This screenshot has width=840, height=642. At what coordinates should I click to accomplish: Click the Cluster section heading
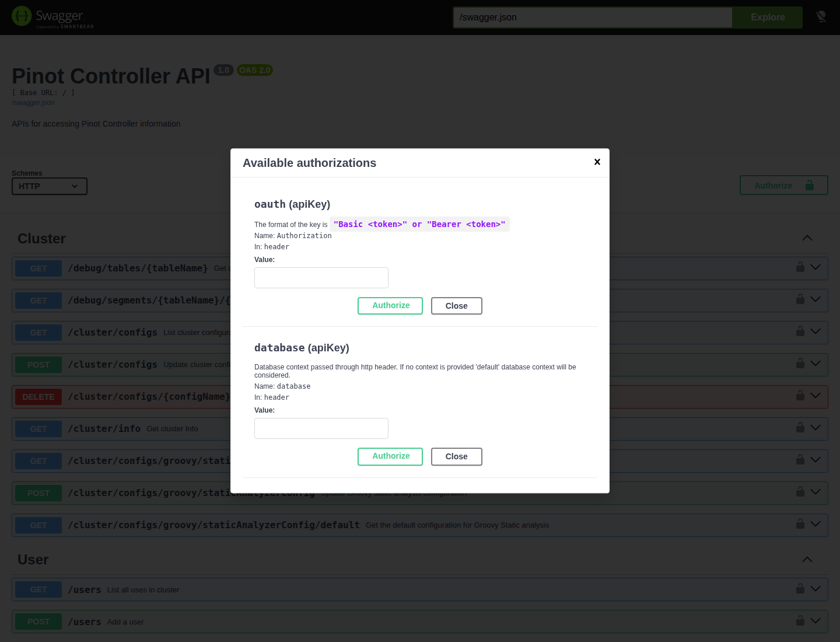point(41,239)
